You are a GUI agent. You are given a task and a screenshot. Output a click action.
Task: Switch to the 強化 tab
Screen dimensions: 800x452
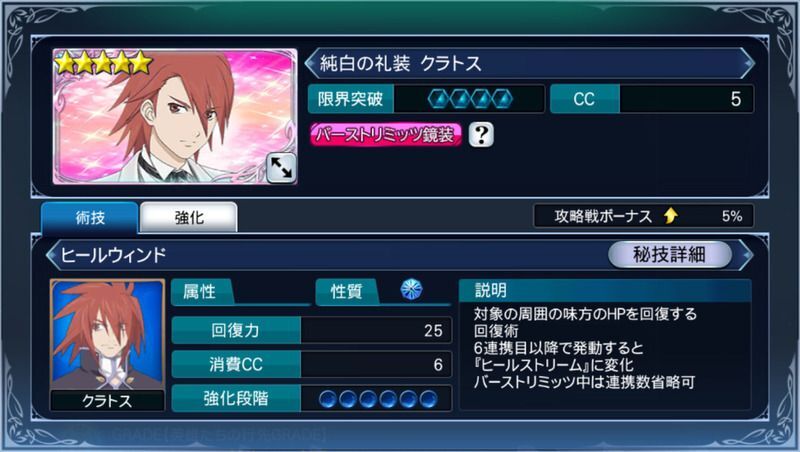click(x=188, y=217)
